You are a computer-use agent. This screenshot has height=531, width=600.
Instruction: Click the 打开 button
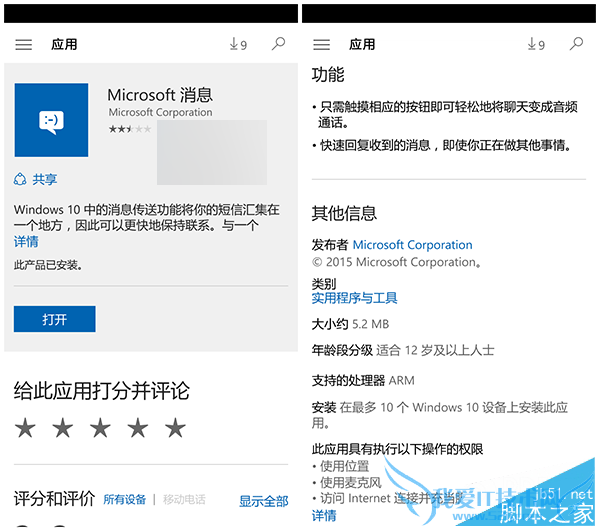55,319
